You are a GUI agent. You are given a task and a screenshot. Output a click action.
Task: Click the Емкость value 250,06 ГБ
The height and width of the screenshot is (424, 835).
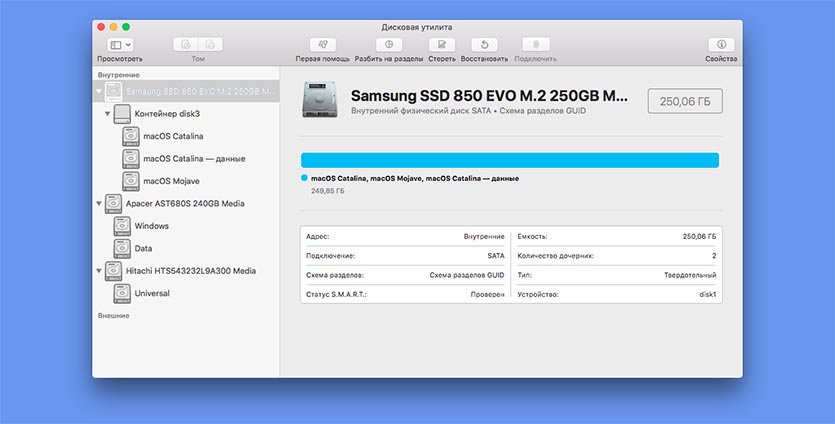click(x=699, y=237)
